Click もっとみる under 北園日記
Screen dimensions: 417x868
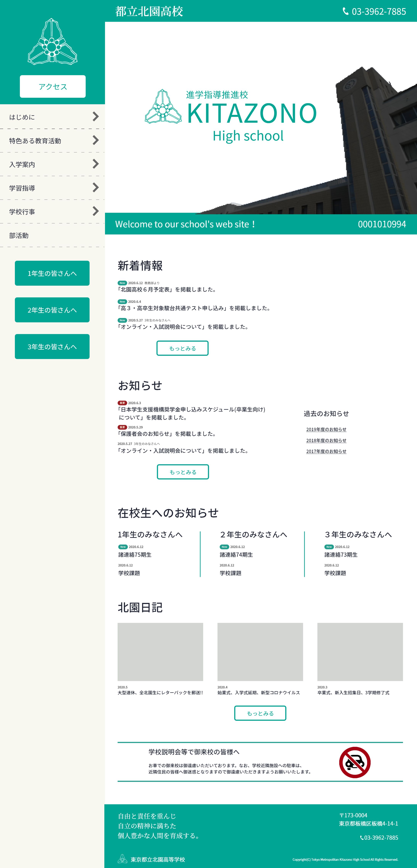pyautogui.click(x=260, y=713)
